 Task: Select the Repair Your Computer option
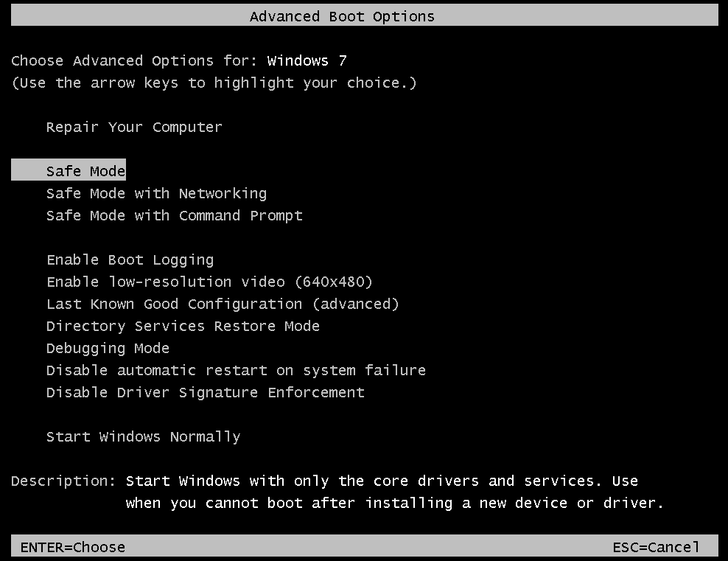point(133,128)
